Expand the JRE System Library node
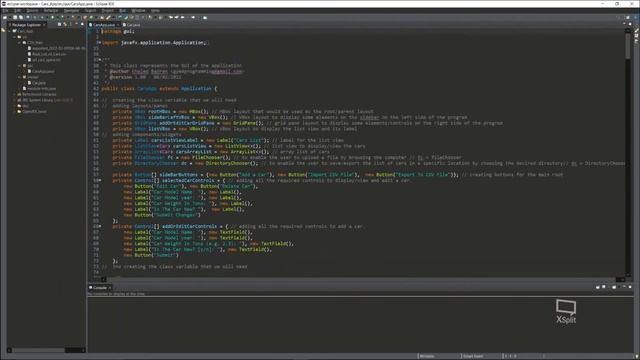Image resolution: width=640 pixels, height=360 pixels. click(x=14, y=100)
